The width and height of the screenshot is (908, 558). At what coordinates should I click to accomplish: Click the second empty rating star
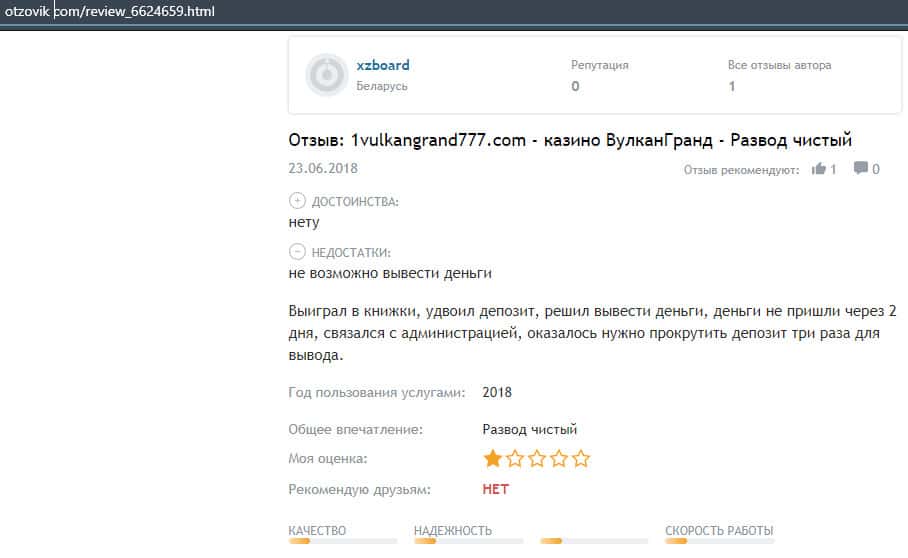click(515, 459)
